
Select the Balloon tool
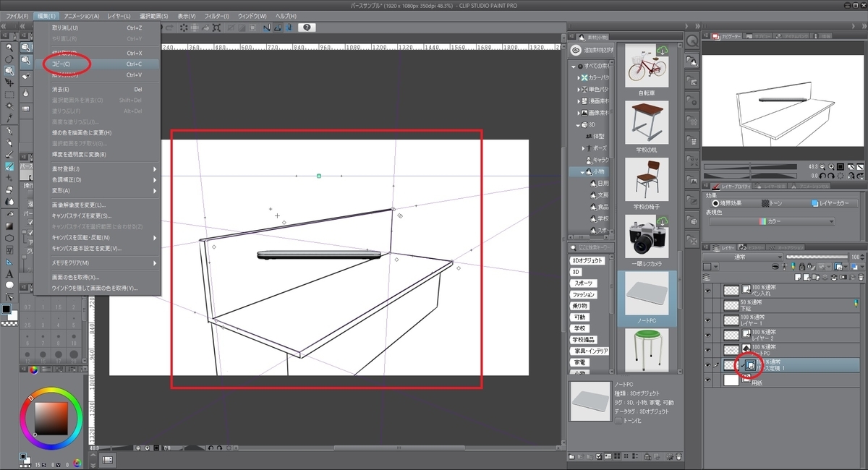pyautogui.click(x=9, y=285)
